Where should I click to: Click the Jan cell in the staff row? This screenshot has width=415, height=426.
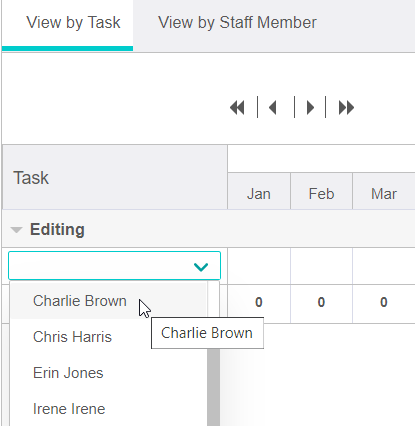259,266
